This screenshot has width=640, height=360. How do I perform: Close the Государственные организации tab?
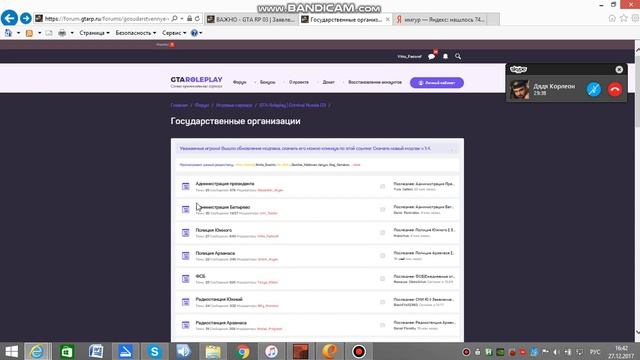click(x=387, y=19)
